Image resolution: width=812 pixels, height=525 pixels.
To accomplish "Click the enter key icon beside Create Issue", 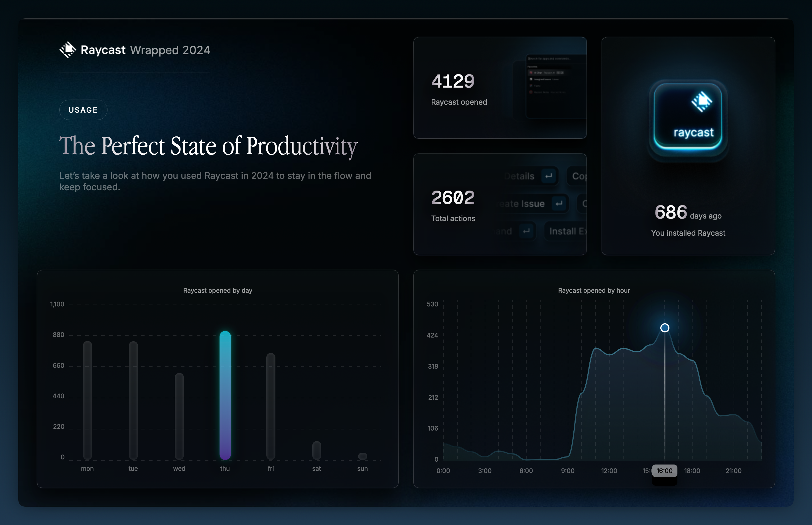I will click(559, 204).
